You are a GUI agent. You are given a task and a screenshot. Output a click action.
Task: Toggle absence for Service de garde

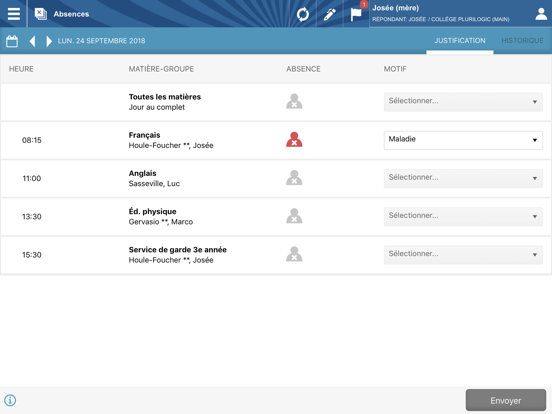click(294, 254)
